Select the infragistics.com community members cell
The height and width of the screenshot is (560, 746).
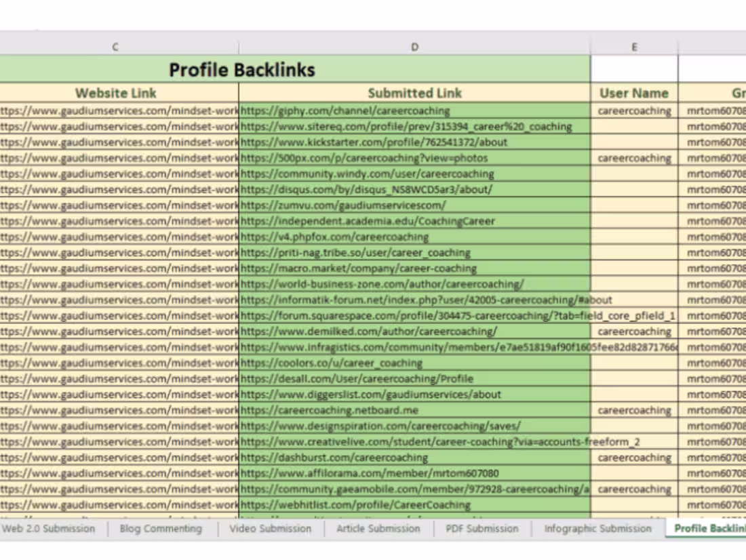[414, 347]
